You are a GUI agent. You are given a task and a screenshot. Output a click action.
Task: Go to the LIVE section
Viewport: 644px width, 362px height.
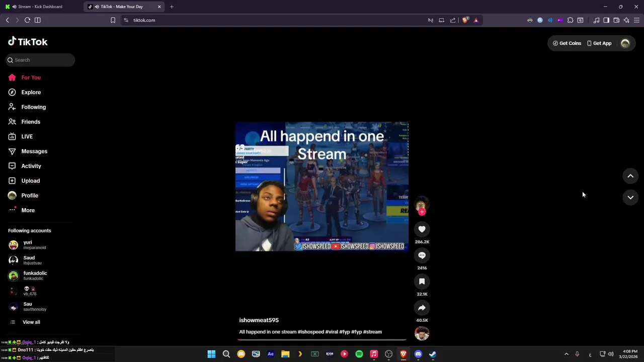click(20, 137)
